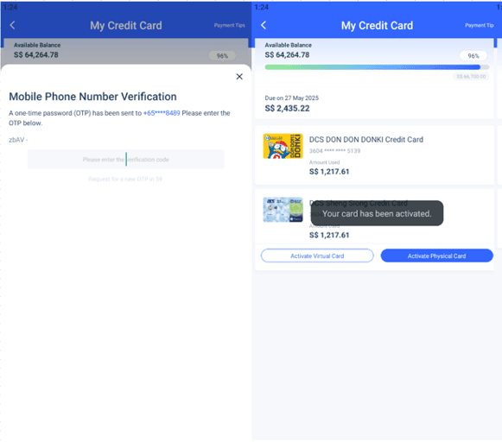The image size is (502, 448).
Task: Tap the 96% badge on right screen
Action: coord(473,55)
